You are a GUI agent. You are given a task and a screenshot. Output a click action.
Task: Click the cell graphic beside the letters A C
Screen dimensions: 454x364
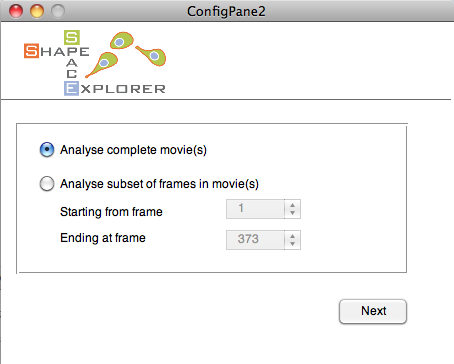coord(102,65)
